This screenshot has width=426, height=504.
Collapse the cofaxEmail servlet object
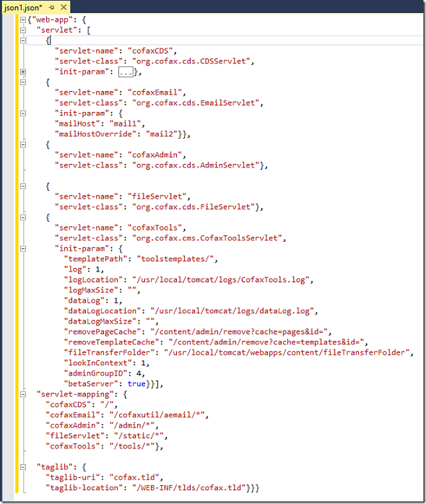tap(23, 82)
